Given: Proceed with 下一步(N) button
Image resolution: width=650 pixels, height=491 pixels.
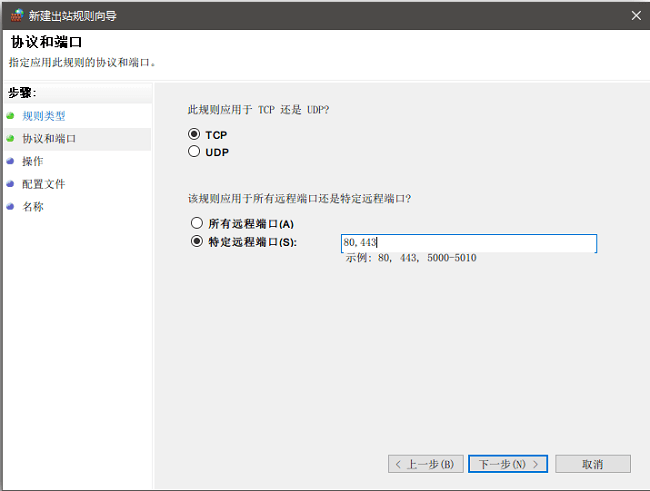Looking at the screenshot, I should point(508,464).
